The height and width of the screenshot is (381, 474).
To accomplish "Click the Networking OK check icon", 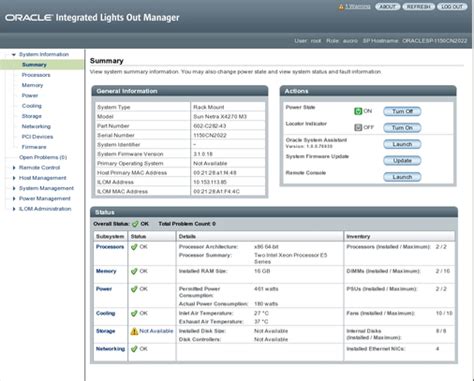I will tap(134, 349).
